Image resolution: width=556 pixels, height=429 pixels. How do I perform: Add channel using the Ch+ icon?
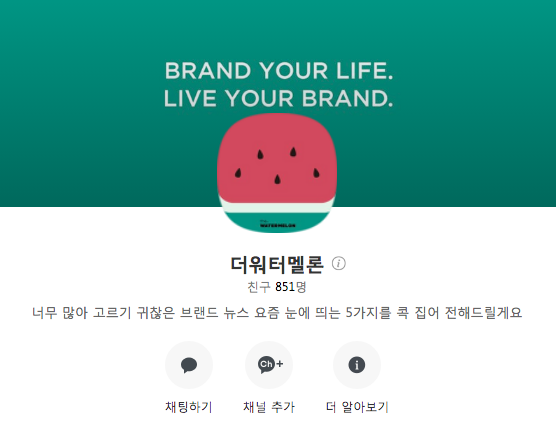[x=269, y=365]
